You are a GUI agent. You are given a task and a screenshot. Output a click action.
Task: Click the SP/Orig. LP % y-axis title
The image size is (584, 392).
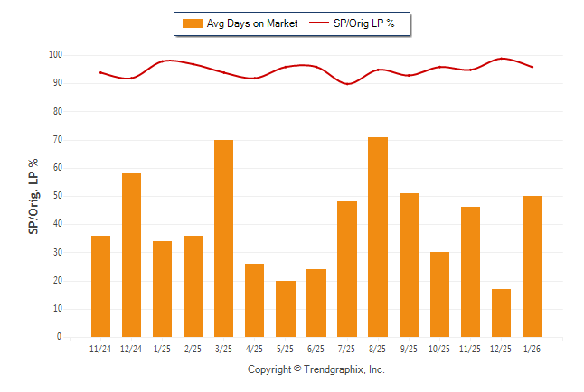click(x=33, y=196)
